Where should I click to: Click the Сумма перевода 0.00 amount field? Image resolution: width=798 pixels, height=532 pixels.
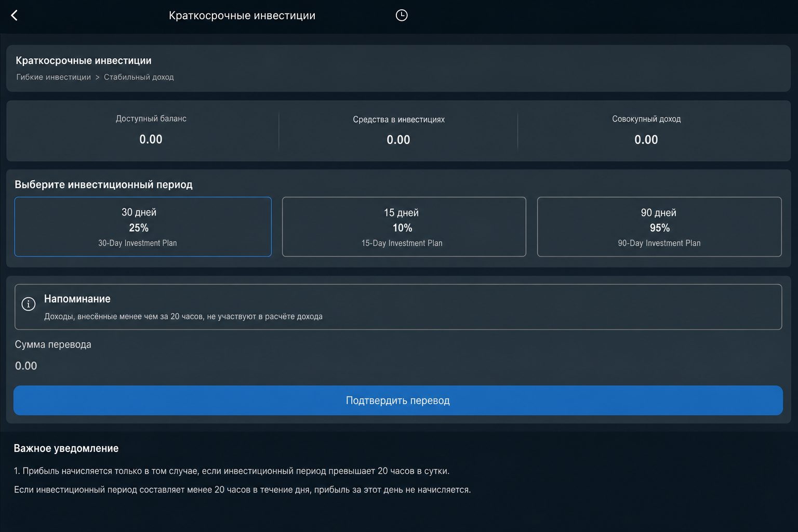pos(26,366)
